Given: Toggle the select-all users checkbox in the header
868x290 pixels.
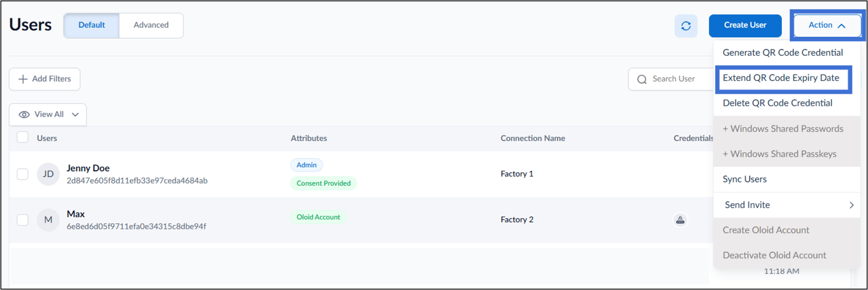Looking at the screenshot, I should (x=23, y=137).
